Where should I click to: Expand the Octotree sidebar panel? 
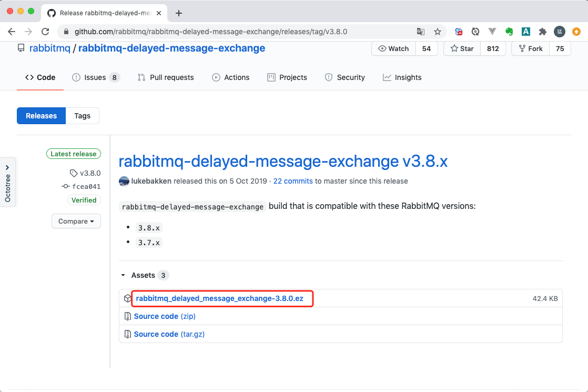click(x=7, y=182)
